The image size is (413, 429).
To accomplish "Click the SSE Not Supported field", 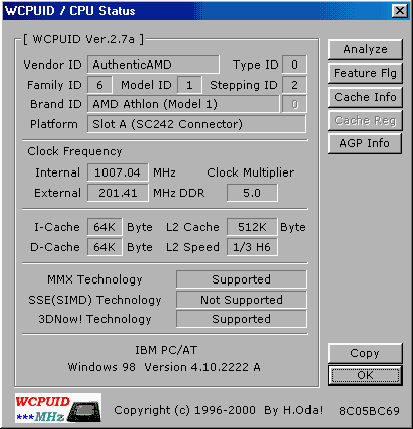I will coord(241,300).
